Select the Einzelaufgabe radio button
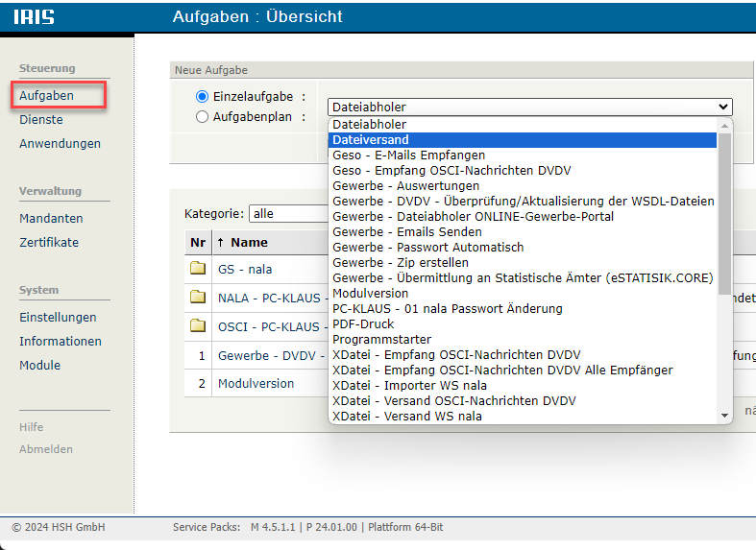756x550 pixels. click(202, 97)
